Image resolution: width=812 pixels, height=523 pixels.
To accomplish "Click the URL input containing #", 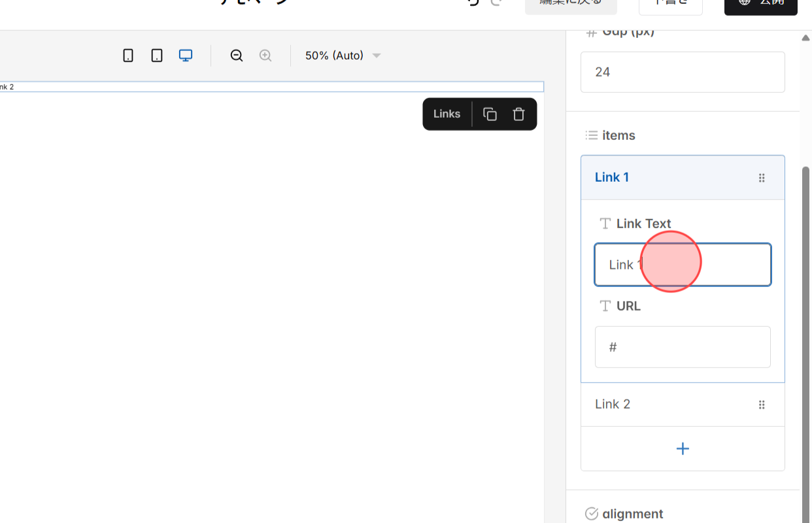I will [683, 346].
